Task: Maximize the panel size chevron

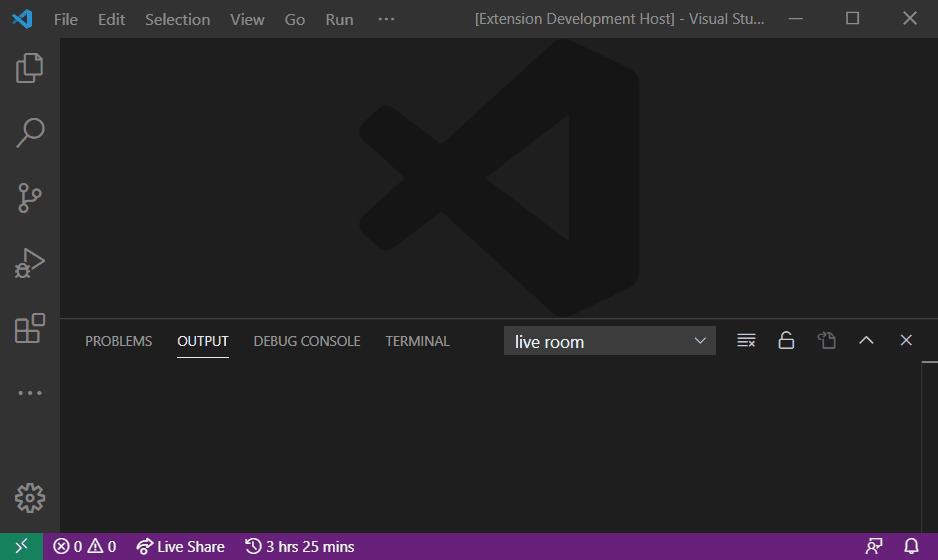Action: (x=866, y=340)
